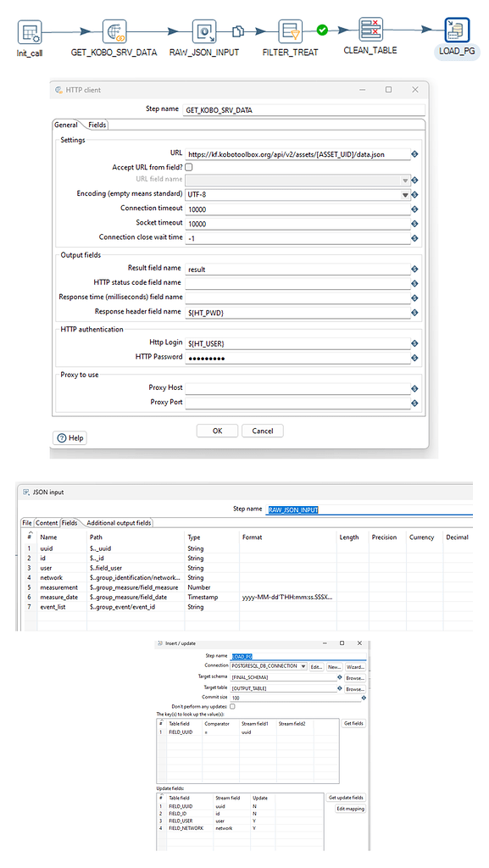This screenshot has width=489, height=868.
Task: Select the Init_call step icon
Action: [x=30, y=33]
